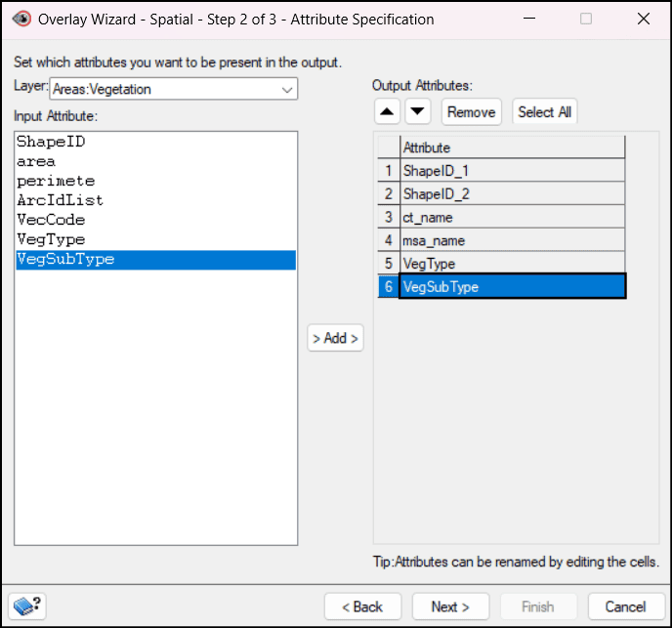Select ShapeID in the Input Attribute list
The width and height of the screenshot is (672, 628).
tap(156, 142)
